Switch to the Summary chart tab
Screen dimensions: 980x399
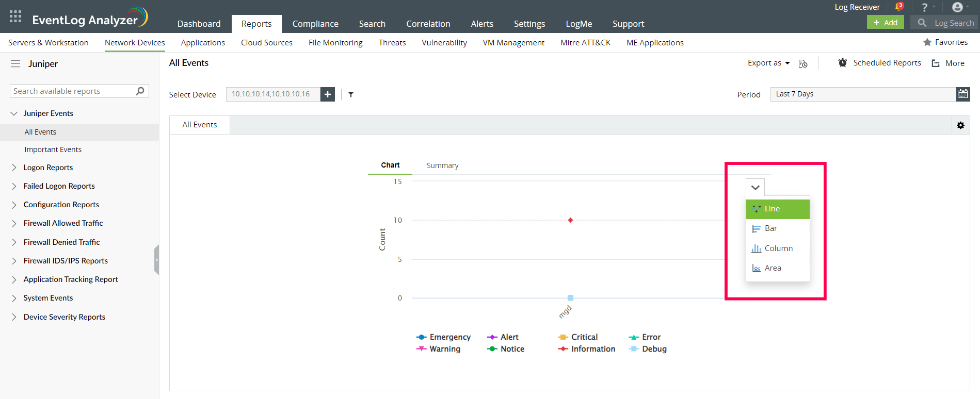click(442, 165)
